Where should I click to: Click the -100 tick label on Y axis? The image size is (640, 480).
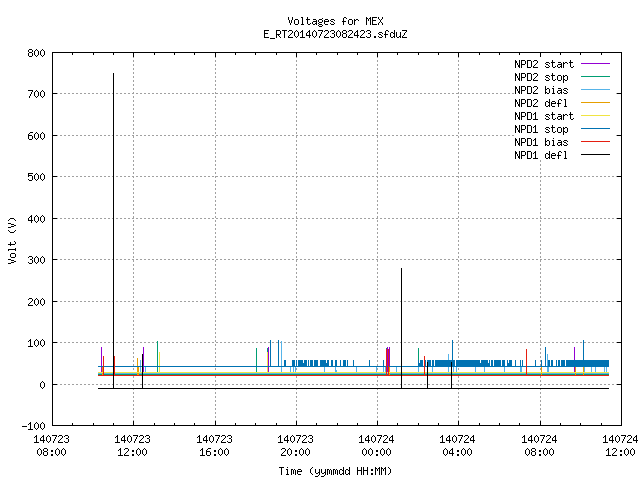point(33,426)
